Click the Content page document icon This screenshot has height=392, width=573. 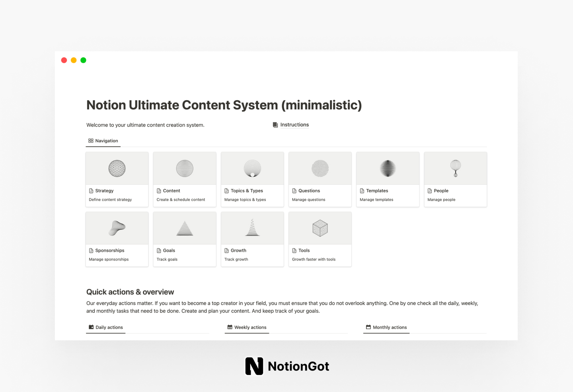[159, 190]
